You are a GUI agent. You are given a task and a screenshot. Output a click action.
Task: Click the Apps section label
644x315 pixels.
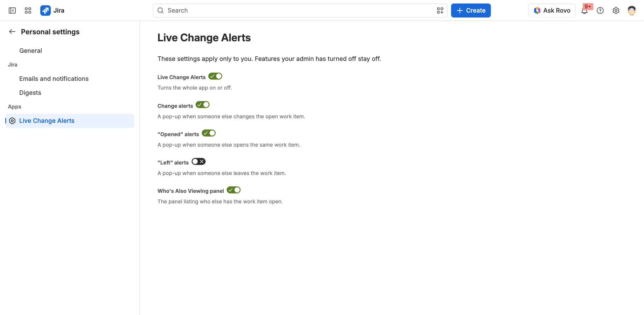tap(15, 107)
